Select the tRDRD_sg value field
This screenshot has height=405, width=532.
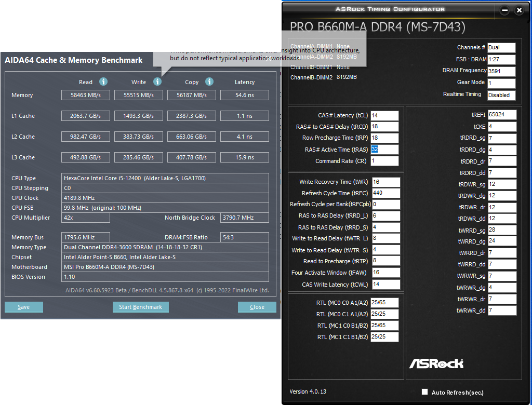[502, 139]
